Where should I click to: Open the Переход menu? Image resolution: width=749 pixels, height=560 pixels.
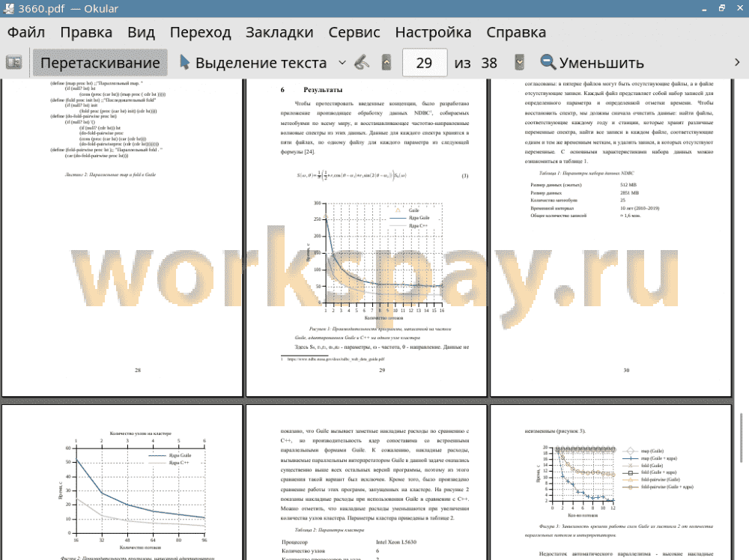click(201, 32)
